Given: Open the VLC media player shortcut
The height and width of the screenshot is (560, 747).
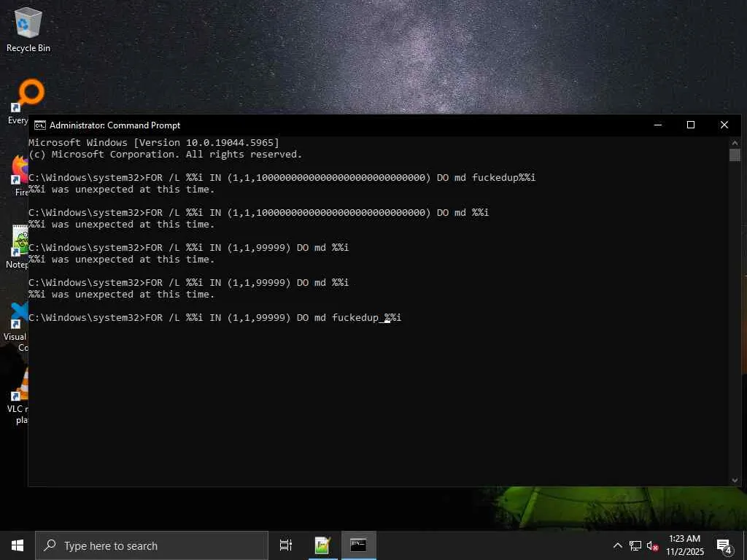Looking at the screenshot, I should pyautogui.click(x=19, y=395).
